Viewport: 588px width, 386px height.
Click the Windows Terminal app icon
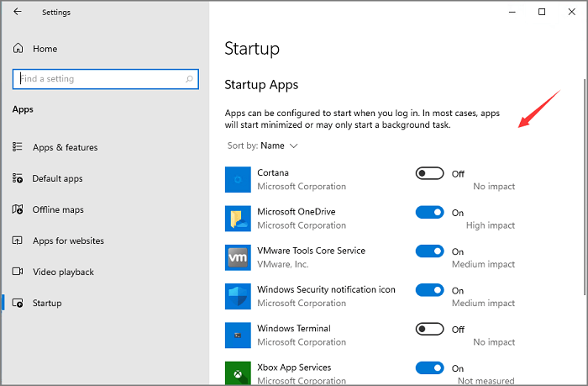pyautogui.click(x=239, y=335)
